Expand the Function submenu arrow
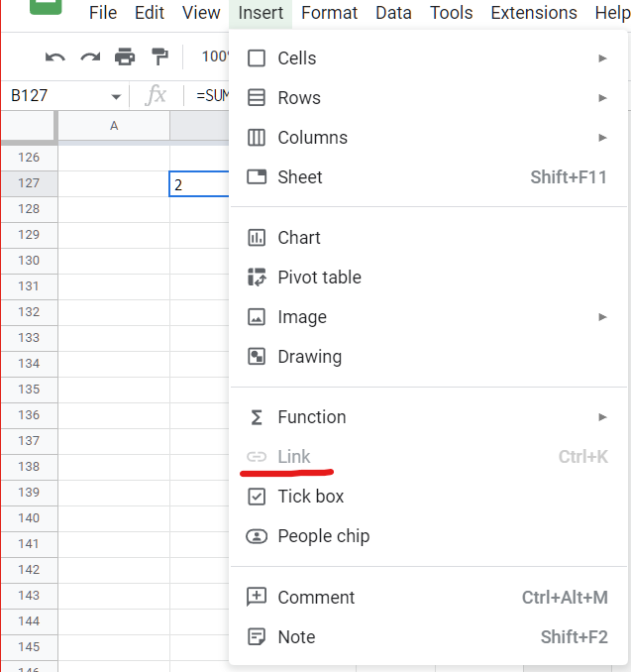The width and height of the screenshot is (631, 672). (x=602, y=417)
